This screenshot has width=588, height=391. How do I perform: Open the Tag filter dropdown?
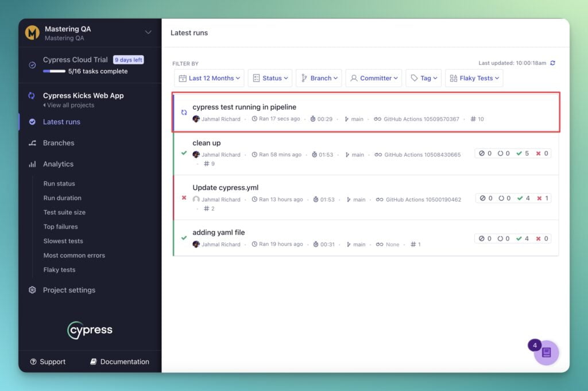[x=424, y=78]
